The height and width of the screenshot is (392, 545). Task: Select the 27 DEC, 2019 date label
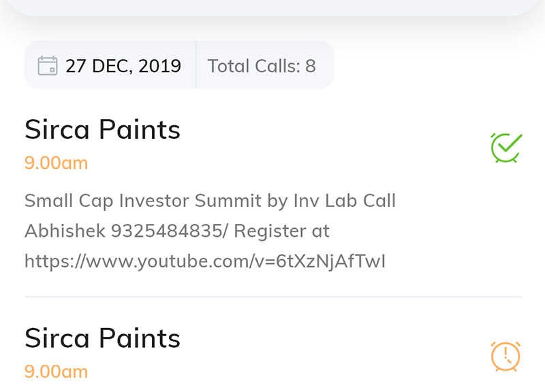click(x=123, y=66)
